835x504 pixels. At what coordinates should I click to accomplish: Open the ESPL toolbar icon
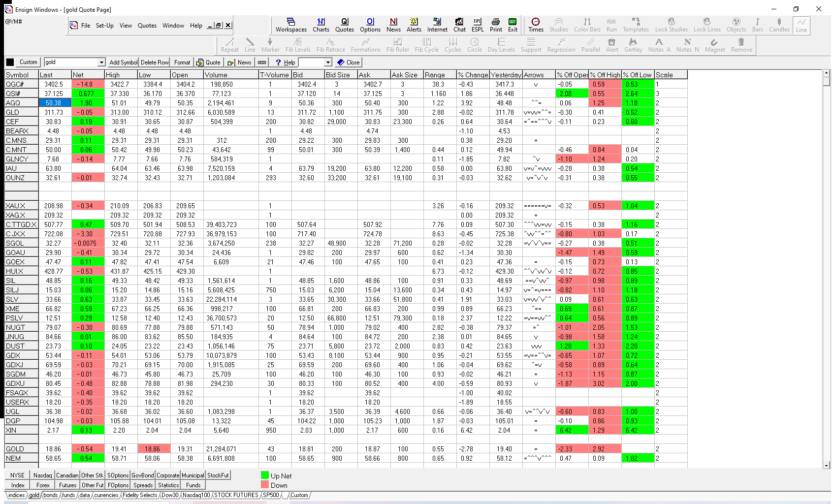(x=478, y=25)
